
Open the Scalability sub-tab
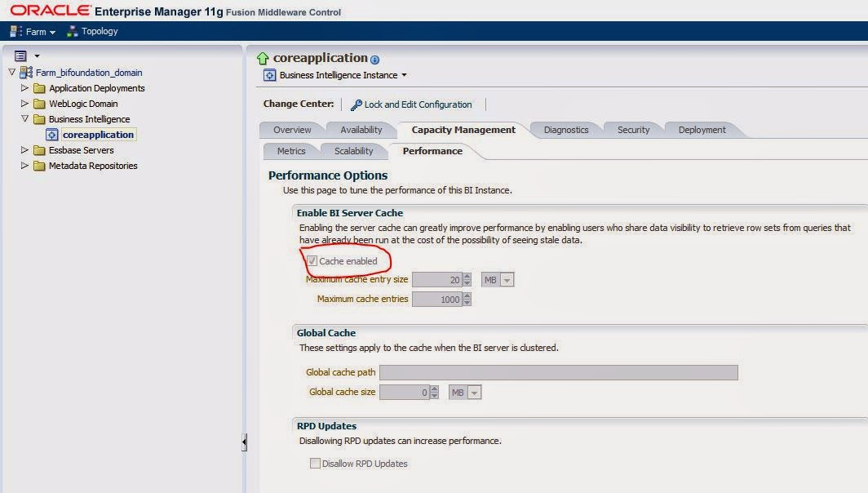tap(354, 151)
